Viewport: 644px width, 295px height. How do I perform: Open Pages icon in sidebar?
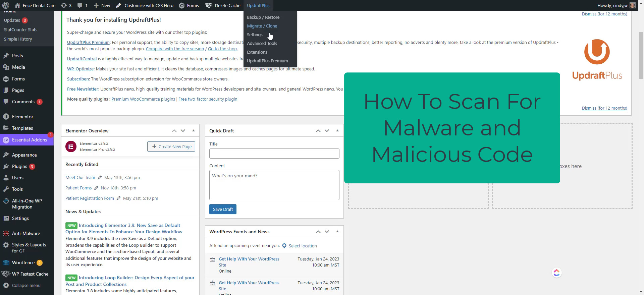click(x=6, y=90)
